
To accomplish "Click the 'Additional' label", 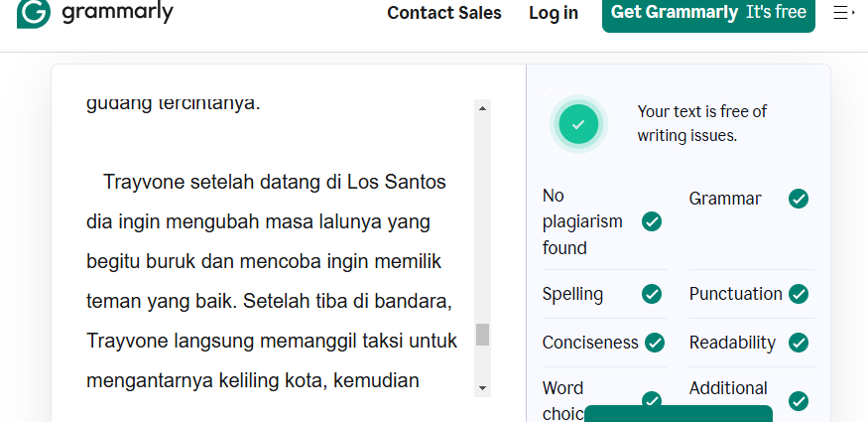I will pyautogui.click(x=728, y=388).
